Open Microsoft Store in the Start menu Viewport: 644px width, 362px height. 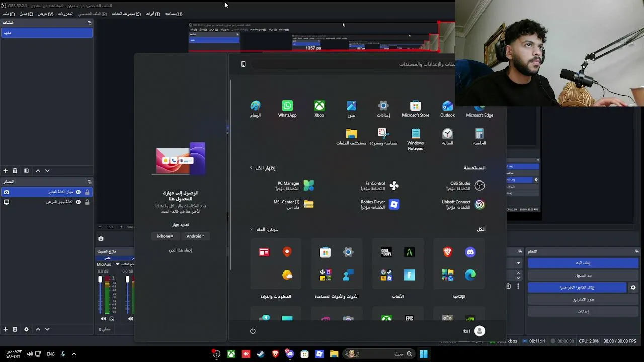click(415, 109)
